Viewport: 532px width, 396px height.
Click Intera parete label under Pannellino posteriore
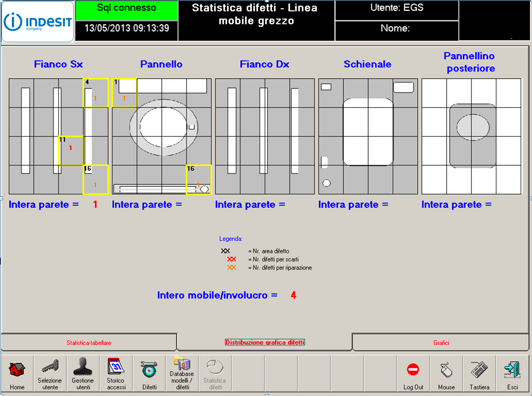[457, 204]
